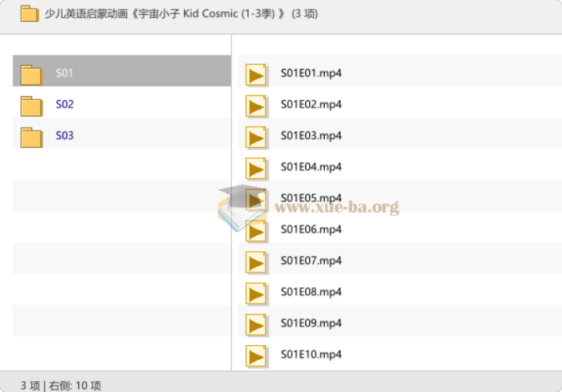562x392 pixels.
Task: Select the S01 folder name
Action: [64, 74]
